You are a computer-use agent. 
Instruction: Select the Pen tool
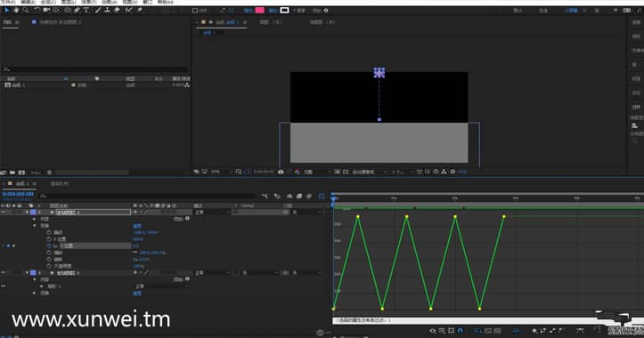(77, 10)
